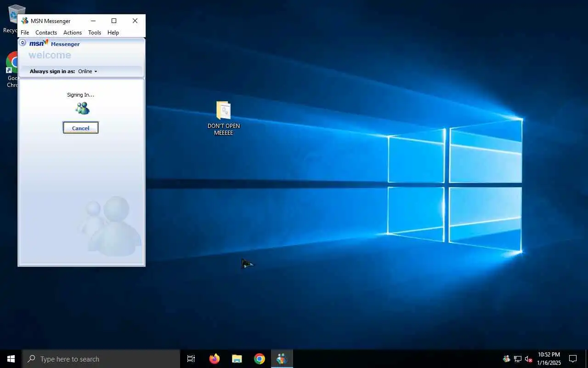588x368 pixels.
Task: Open the notification center icon
Action: pyautogui.click(x=573, y=359)
